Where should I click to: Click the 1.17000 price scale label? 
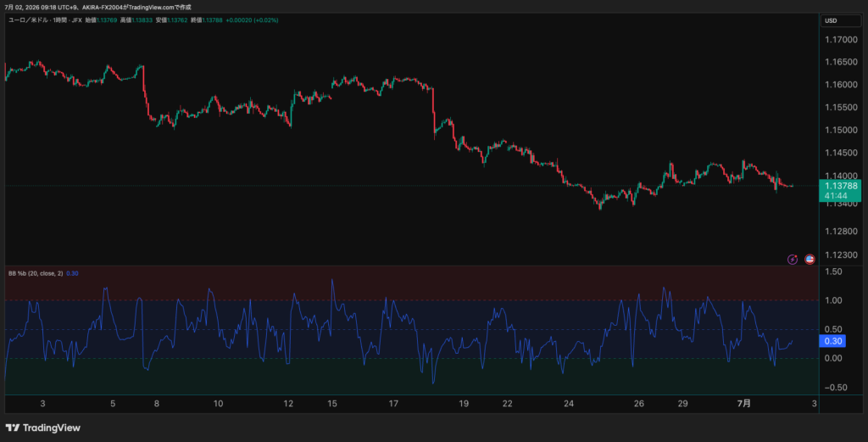click(841, 40)
